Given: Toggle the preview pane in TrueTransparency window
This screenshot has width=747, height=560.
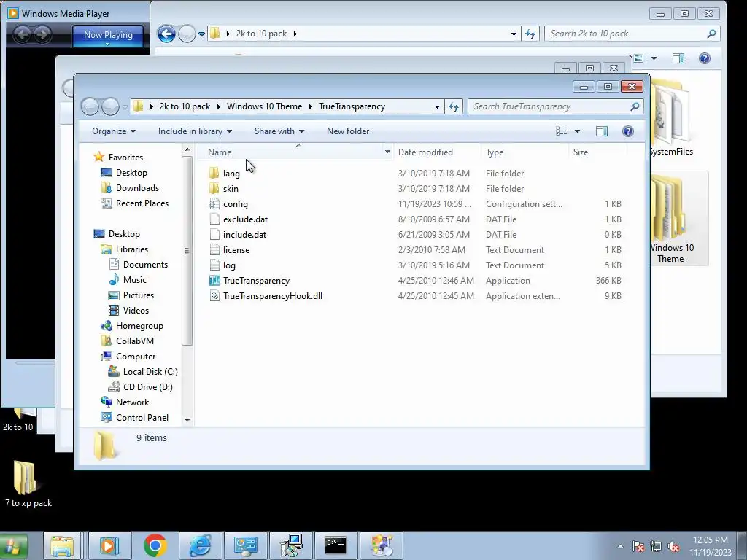Looking at the screenshot, I should pyautogui.click(x=602, y=131).
